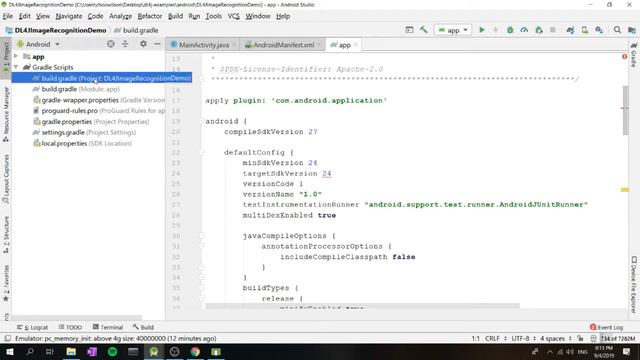The width and height of the screenshot is (640, 360).
Task: Open SDK Manager icon in toolbar
Action: 599,30
